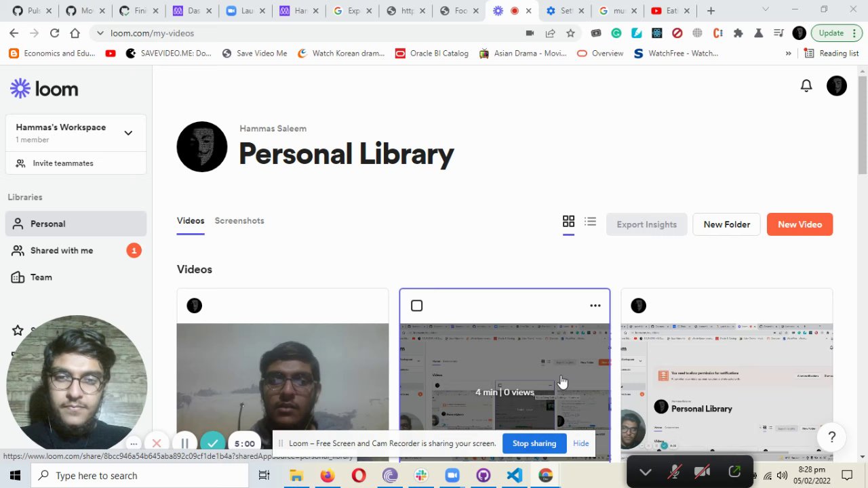Click the camera icon in address bar

(x=530, y=33)
